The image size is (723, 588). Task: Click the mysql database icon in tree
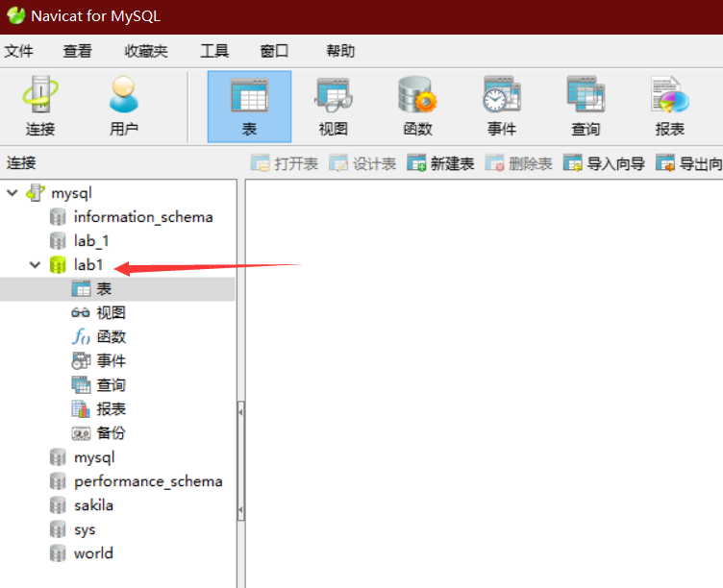pos(58,457)
